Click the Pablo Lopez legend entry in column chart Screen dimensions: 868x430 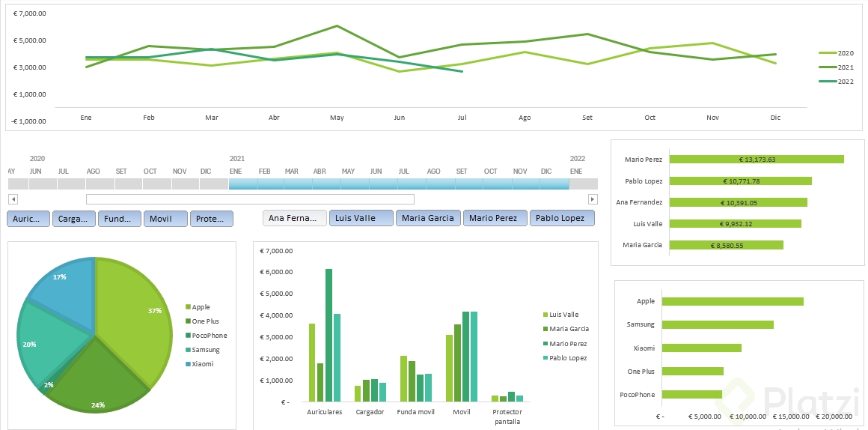pos(565,358)
